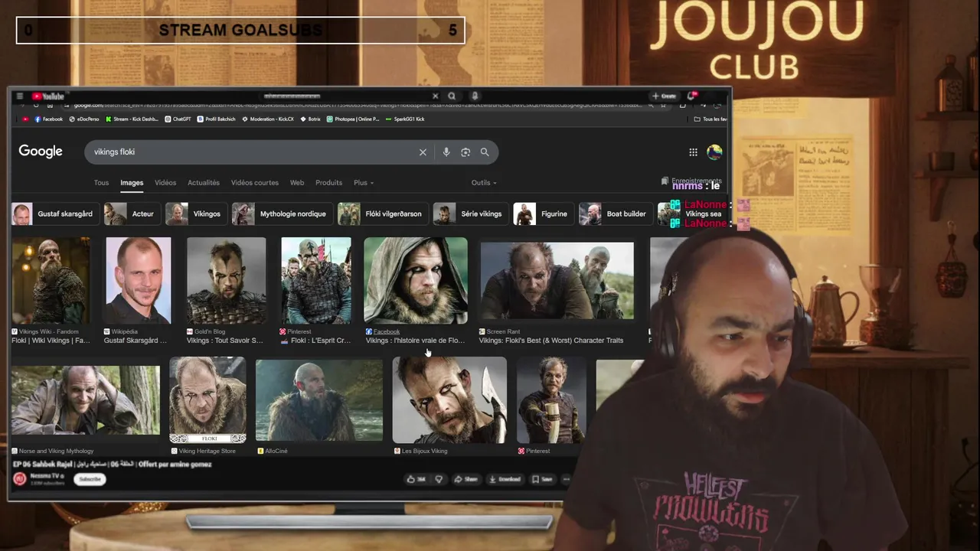
Task: Filter by the Acteur chip
Action: (x=131, y=214)
